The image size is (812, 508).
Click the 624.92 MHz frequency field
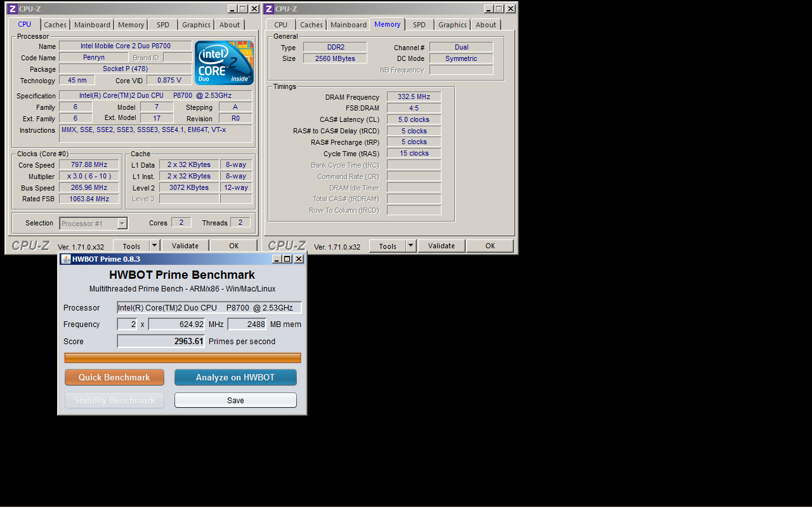click(x=177, y=324)
